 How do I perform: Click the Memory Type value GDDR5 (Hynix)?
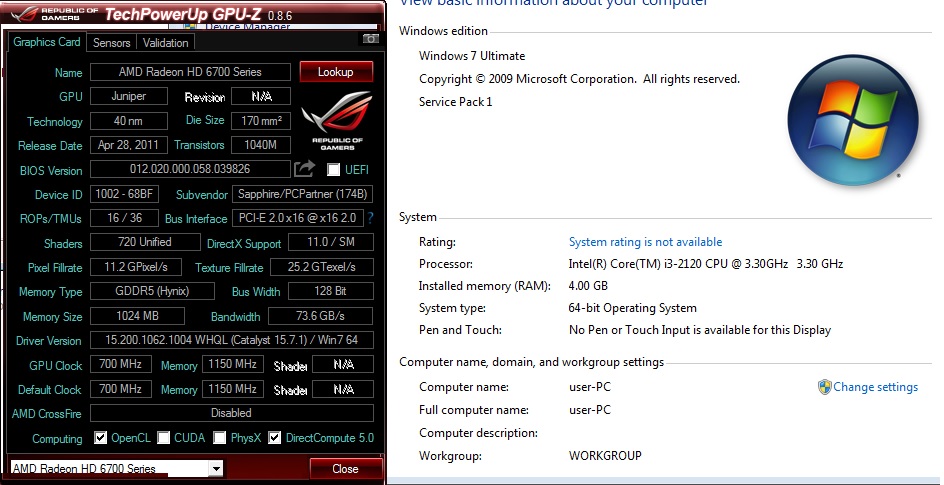(x=152, y=291)
